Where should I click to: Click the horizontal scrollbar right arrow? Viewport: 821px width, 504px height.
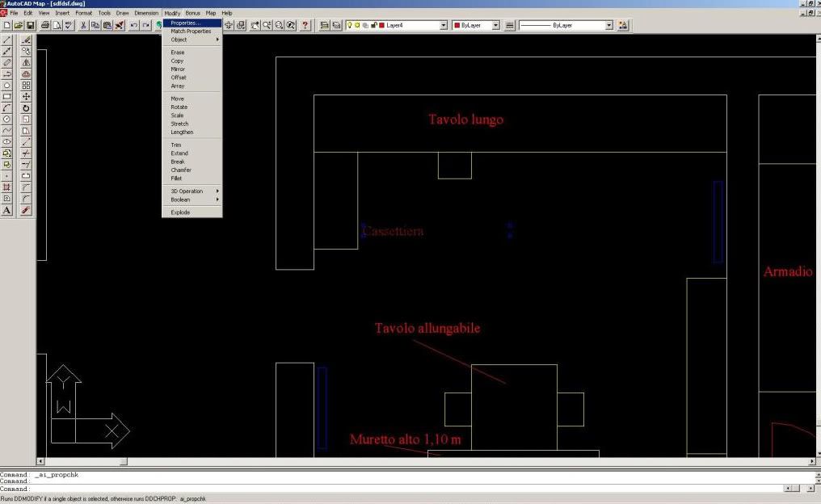[x=812, y=462]
